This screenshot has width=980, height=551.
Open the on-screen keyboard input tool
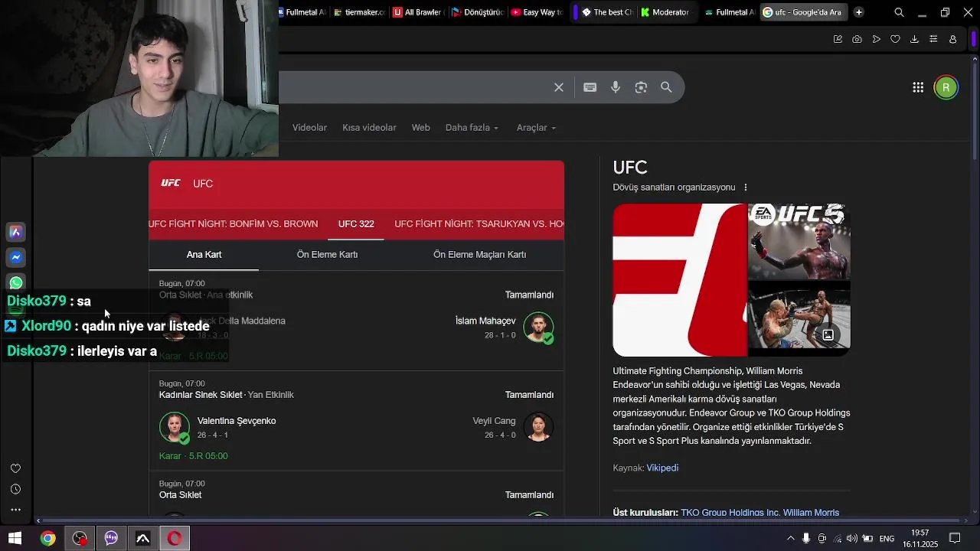point(590,87)
